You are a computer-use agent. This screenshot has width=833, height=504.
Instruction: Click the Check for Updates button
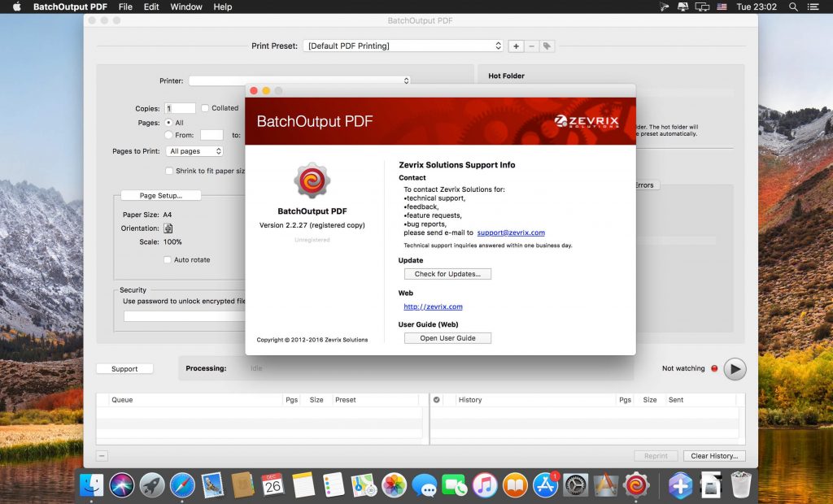pyautogui.click(x=447, y=274)
